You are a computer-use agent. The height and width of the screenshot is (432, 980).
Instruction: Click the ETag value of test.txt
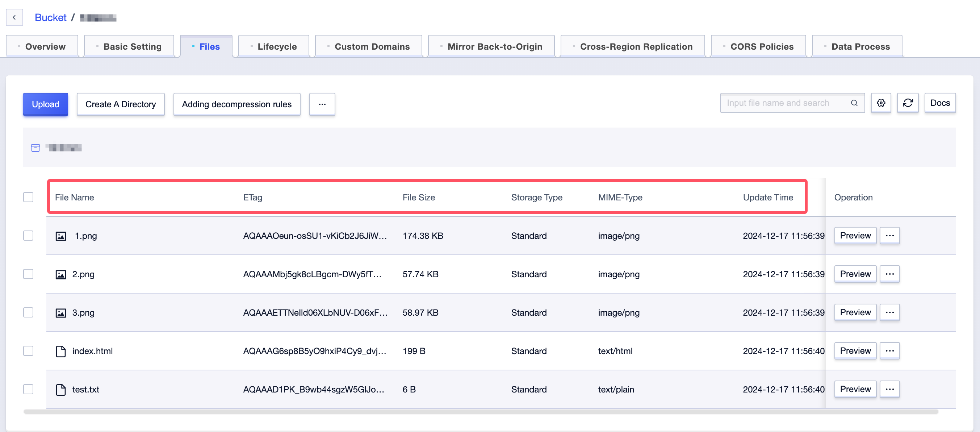pos(314,390)
